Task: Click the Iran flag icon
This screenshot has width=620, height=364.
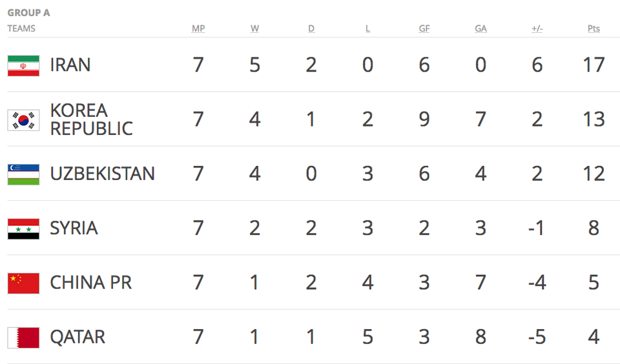Action: tap(23, 66)
